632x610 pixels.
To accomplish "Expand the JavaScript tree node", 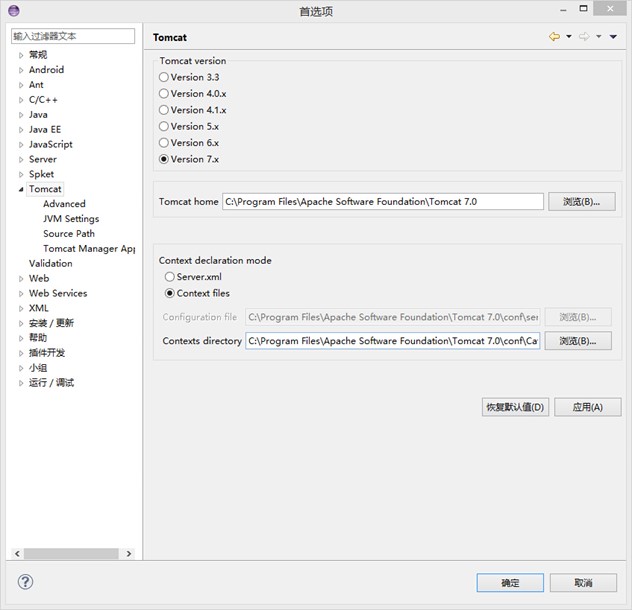I will [x=21, y=145].
